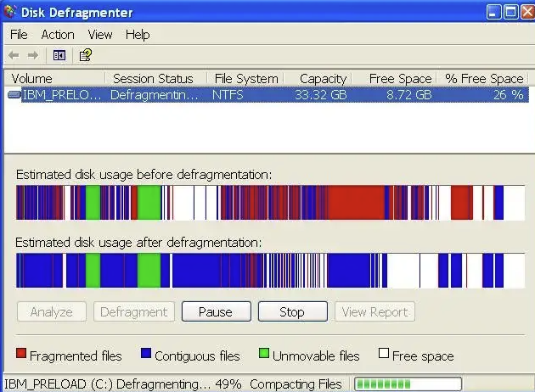Click the Compacting Files status text

(296, 384)
